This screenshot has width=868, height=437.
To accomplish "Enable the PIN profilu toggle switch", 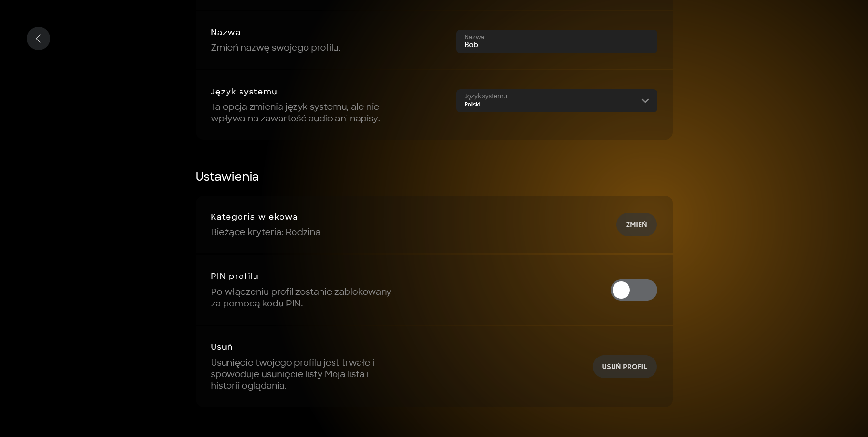I will [x=633, y=290].
